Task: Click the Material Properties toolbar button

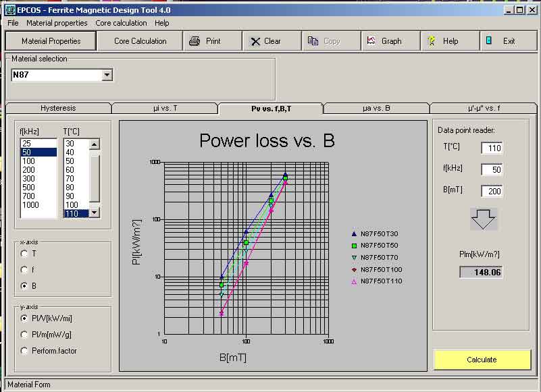Action: [x=51, y=41]
